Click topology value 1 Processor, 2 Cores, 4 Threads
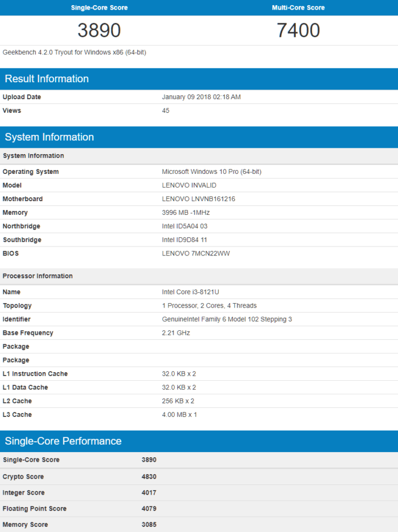 209,305
